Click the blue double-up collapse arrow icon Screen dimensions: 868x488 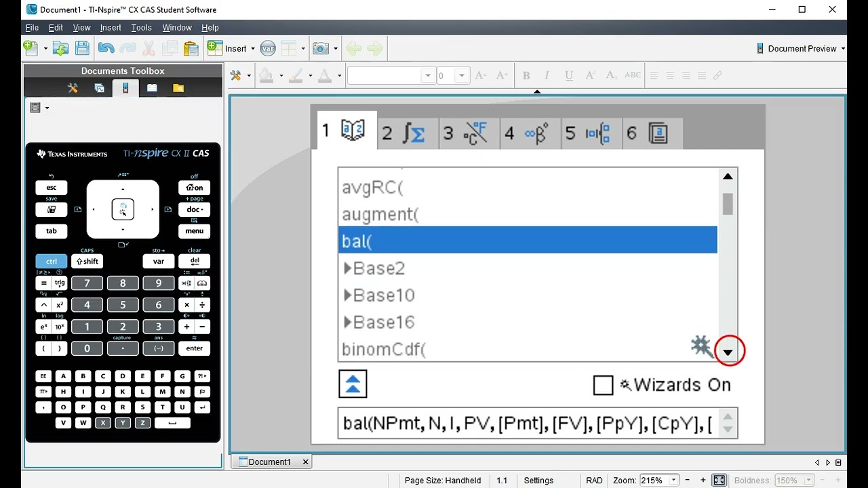[x=353, y=384]
